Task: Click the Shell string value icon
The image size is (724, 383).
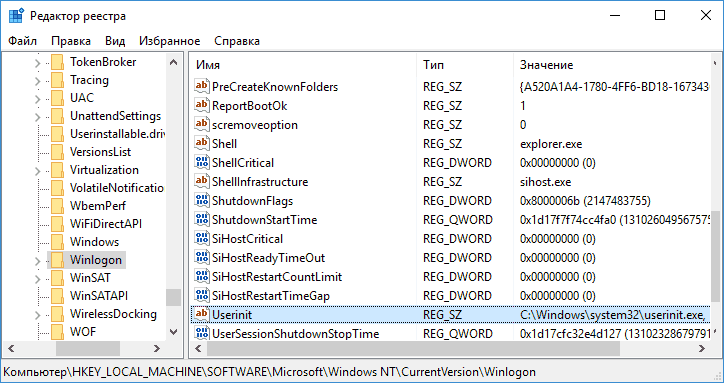Action: pyautogui.click(x=202, y=143)
